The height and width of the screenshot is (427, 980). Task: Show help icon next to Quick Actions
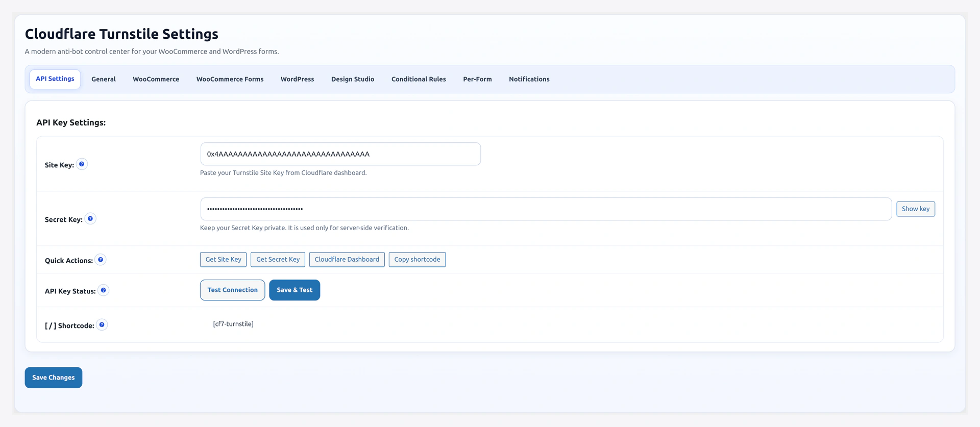[101, 260]
